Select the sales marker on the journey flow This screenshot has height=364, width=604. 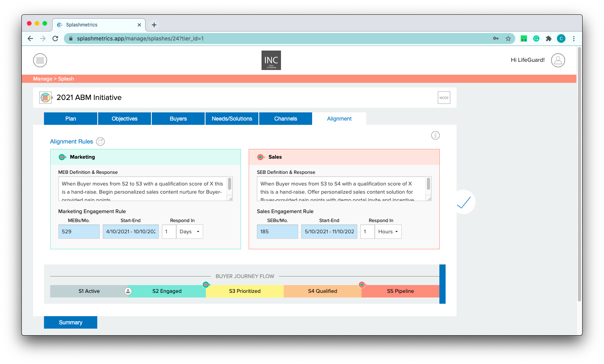(x=362, y=285)
